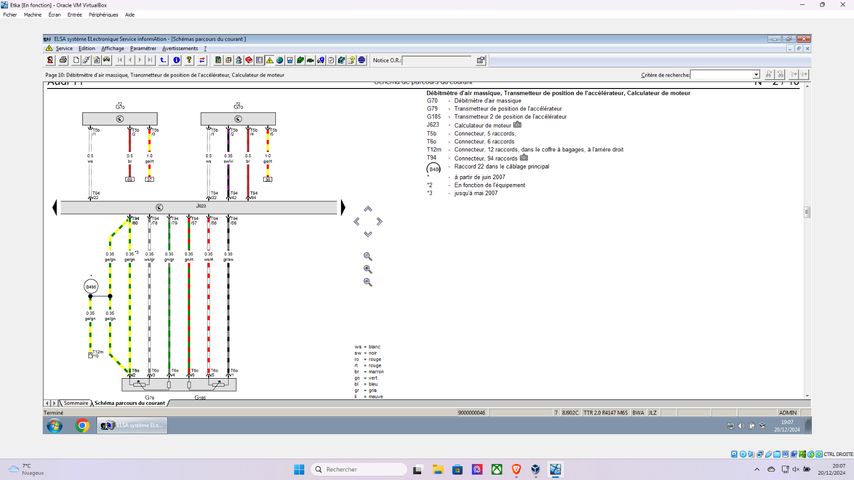Click the Windows 11 Start button
This screenshot has width=854, height=480.
[299, 470]
